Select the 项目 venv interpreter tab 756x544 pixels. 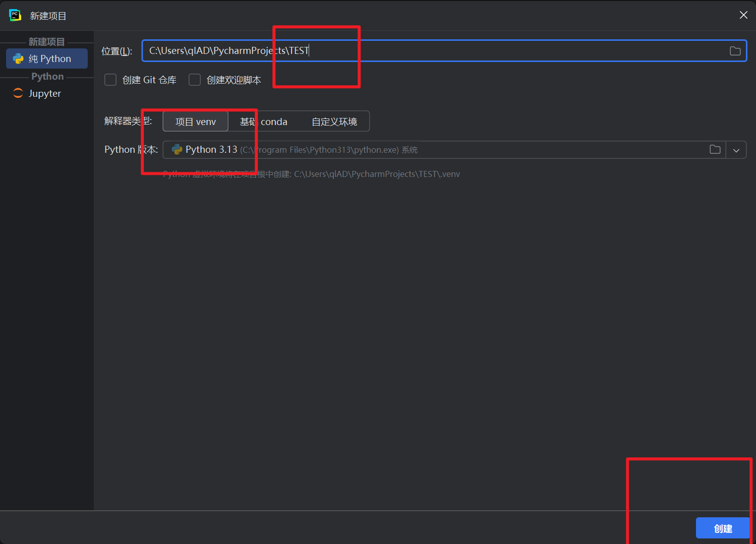(196, 122)
